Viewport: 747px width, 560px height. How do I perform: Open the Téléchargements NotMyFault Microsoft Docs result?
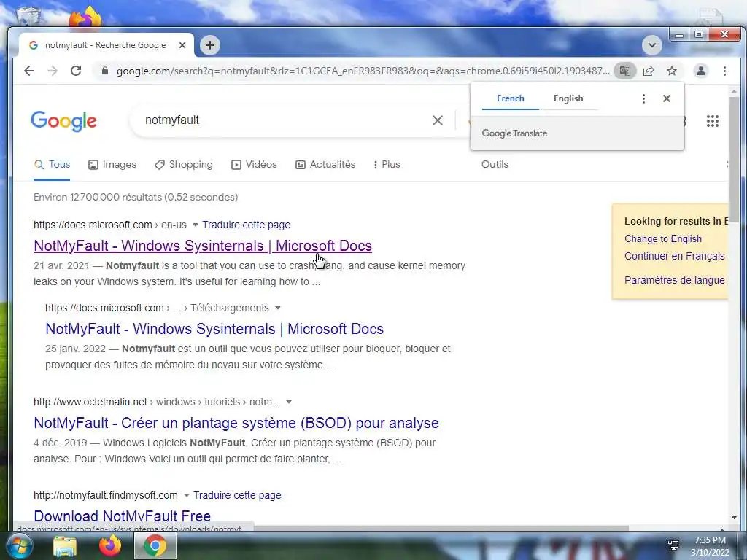pos(214,329)
